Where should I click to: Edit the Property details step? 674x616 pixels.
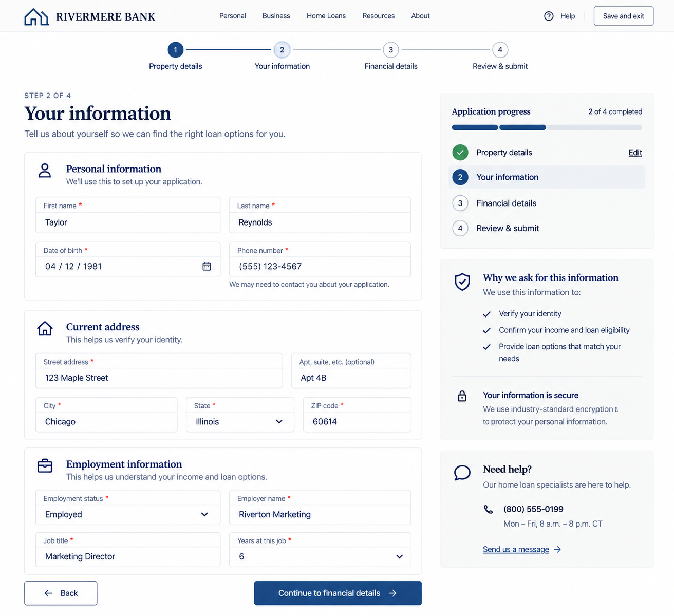635,153
